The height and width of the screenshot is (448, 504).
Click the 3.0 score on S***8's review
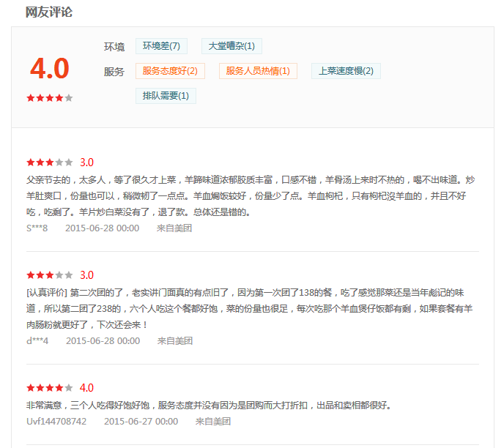[86, 163]
